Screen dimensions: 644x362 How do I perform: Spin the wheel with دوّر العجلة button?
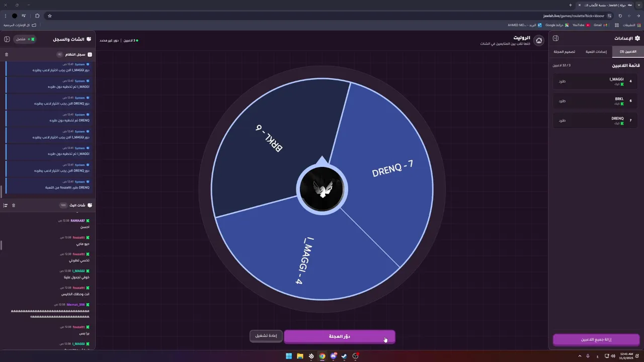[340, 336]
